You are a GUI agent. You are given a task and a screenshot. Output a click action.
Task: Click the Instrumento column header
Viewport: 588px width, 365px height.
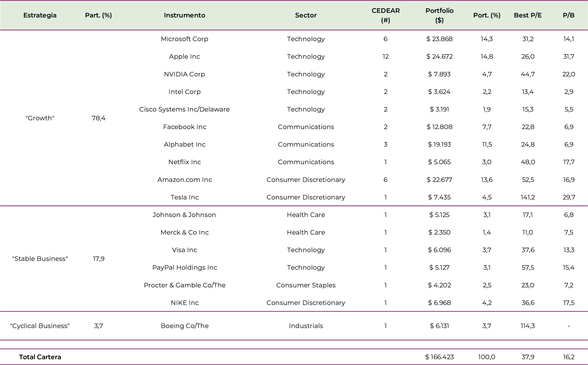click(185, 15)
